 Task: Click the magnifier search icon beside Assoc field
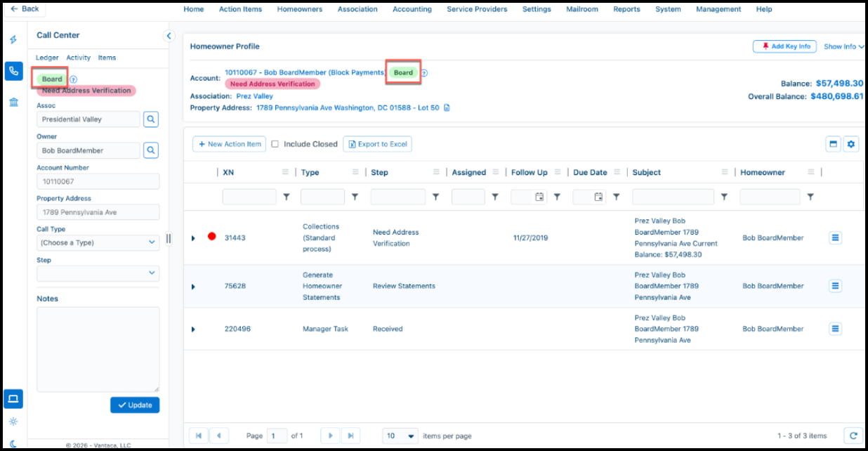[x=151, y=119]
